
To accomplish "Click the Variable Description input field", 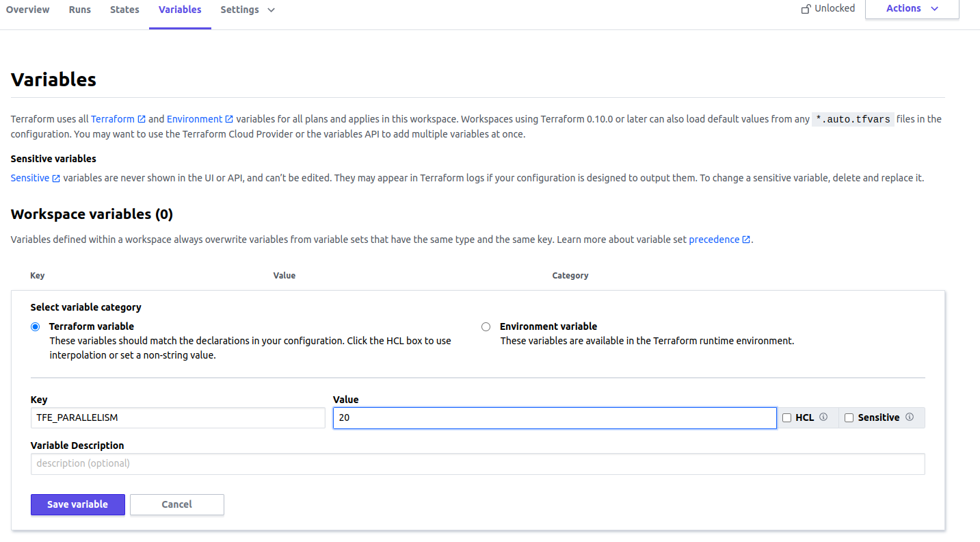I will 477,463.
